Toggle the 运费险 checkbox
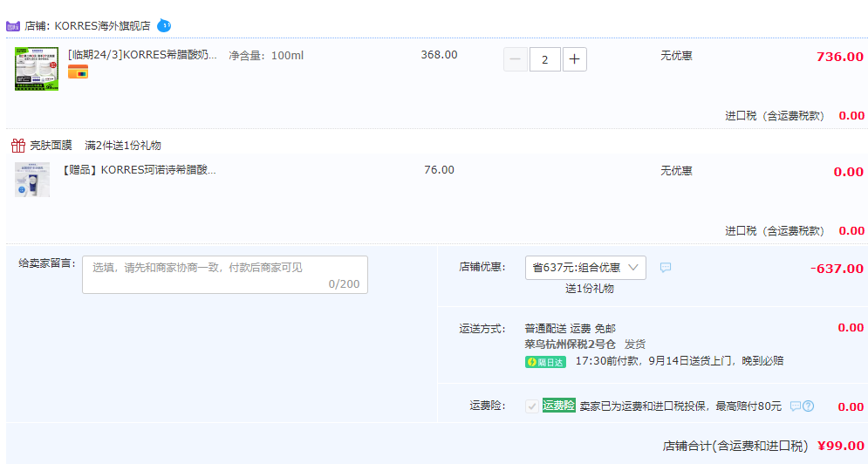 pos(531,406)
